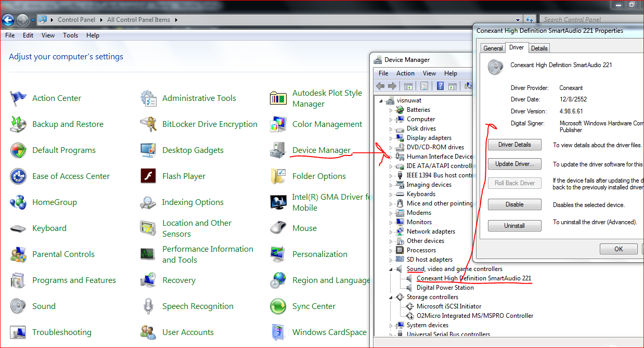Toggle the console tree icon in Device Manager toolbar
This screenshot has width=644, height=348.
(x=408, y=86)
